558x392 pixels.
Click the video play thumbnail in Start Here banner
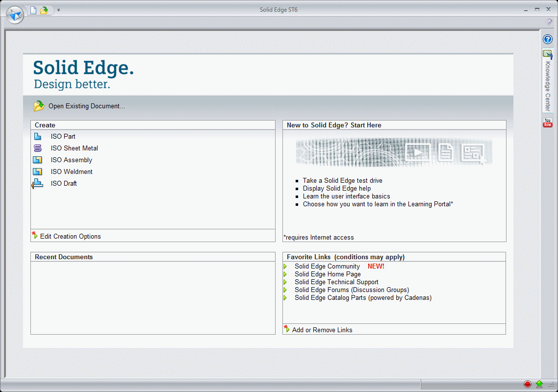pyautogui.click(x=418, y=152)
